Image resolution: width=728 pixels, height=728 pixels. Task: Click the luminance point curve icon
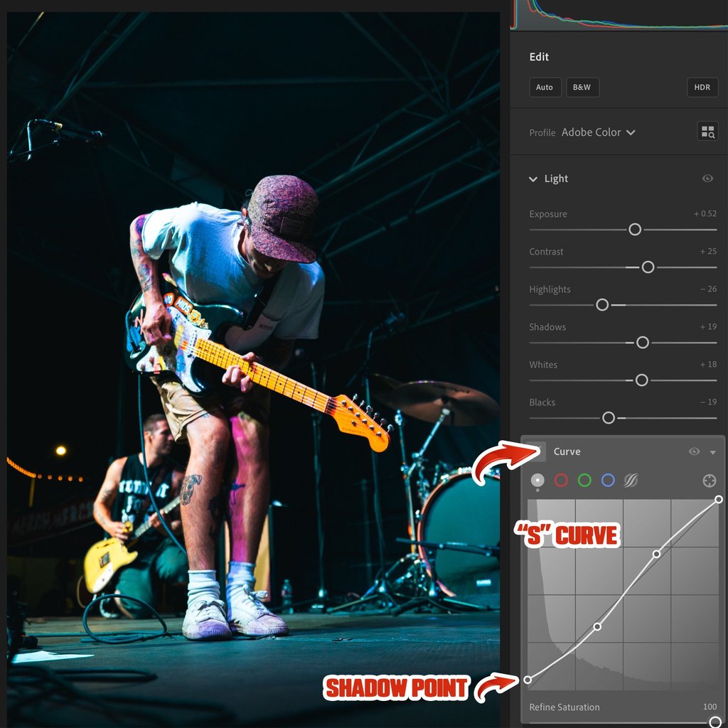pyautogui.click(x=538, y=480)
